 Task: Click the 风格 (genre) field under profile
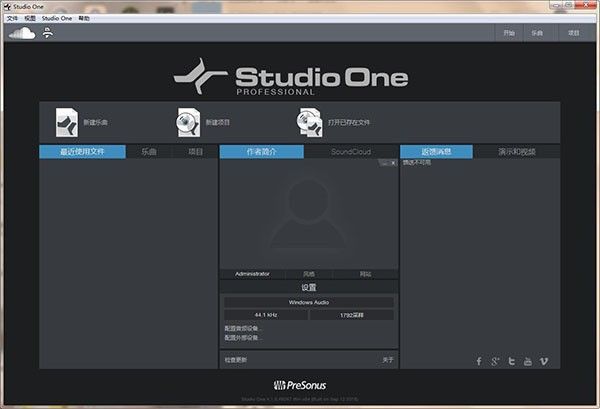click(309, 274)
